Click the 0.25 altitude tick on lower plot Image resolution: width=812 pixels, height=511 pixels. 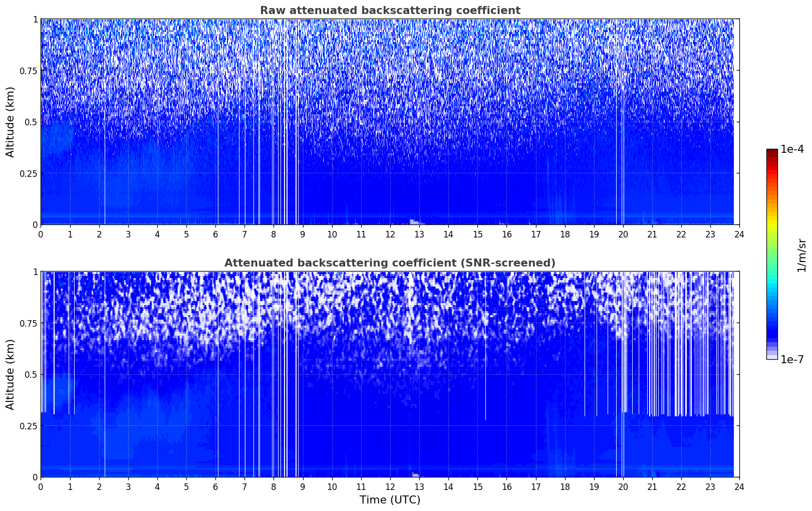pos(29,426)
